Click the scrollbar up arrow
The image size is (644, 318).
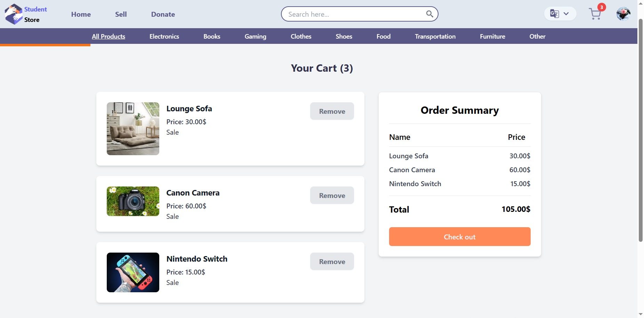(x=641, y=3)
